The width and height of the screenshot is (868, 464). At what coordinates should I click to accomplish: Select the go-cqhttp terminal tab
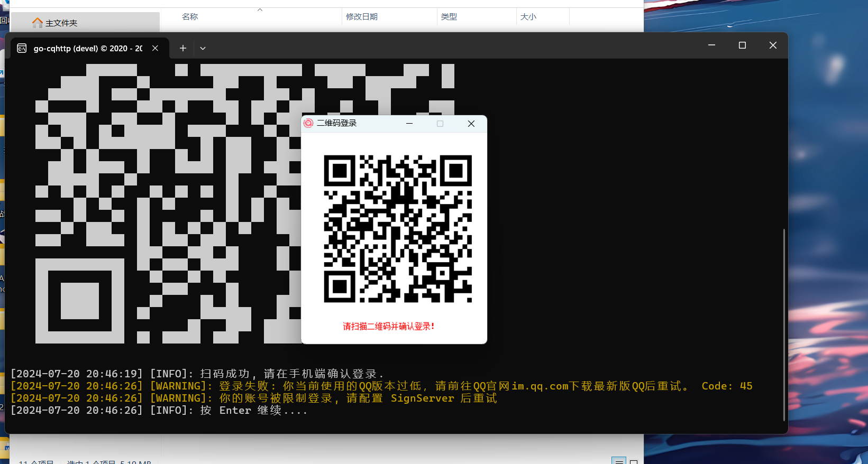pyautogui.click(x=89, y=48)
